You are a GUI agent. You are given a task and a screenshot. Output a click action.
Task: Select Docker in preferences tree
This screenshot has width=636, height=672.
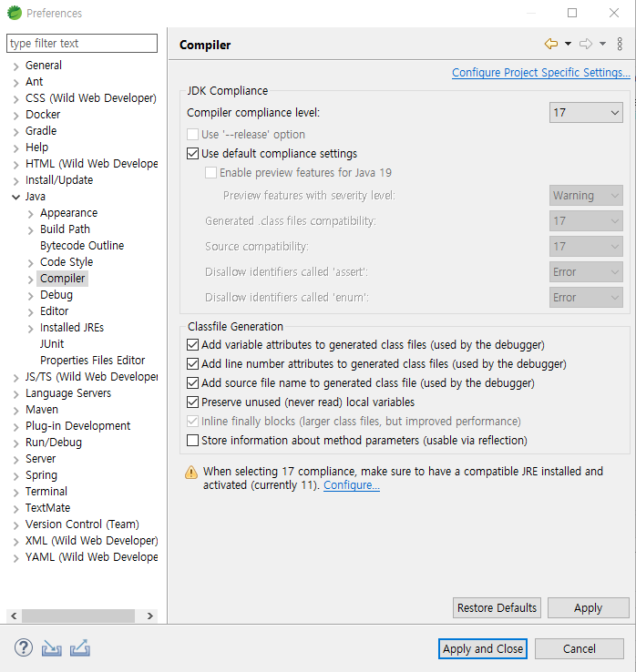(x=43, y=115)
